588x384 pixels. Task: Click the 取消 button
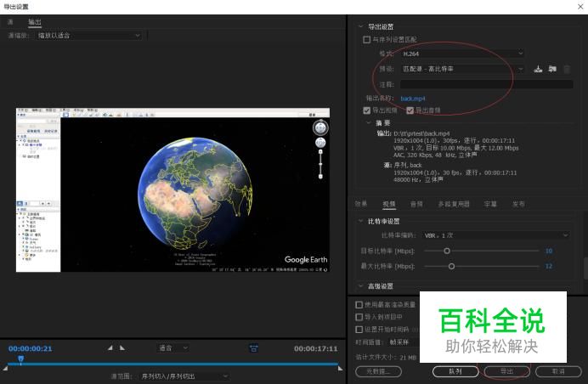[x=558, y=371]
